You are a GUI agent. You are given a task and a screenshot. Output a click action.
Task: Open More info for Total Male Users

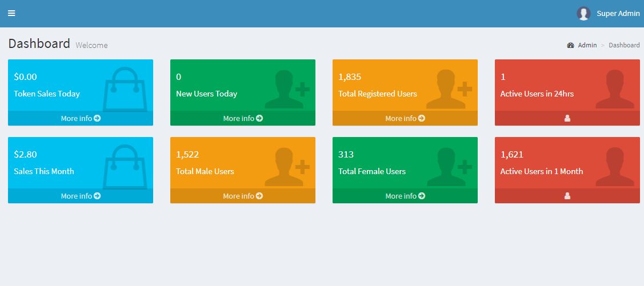243,196
